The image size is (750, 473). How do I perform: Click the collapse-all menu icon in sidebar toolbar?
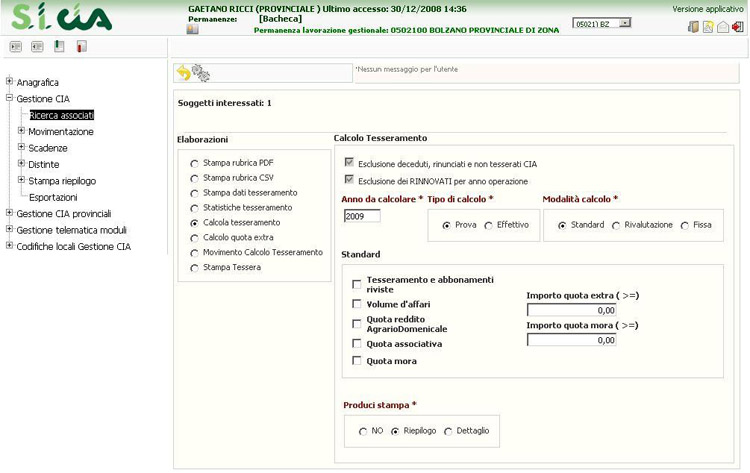37,46
